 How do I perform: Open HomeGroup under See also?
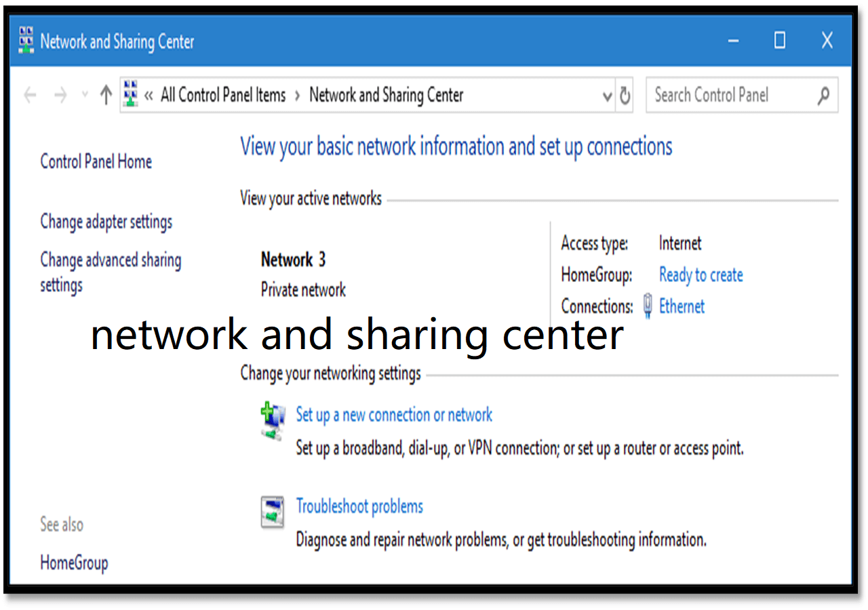(74, 563)
